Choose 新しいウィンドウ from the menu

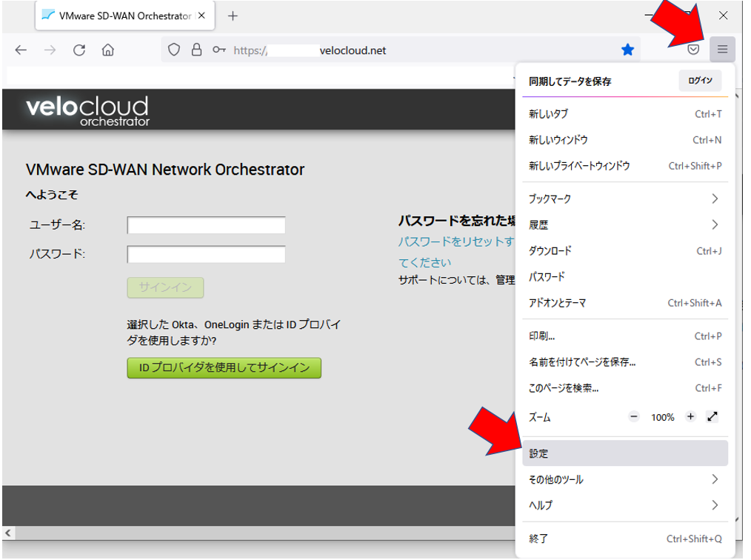(x=625, y=140)
